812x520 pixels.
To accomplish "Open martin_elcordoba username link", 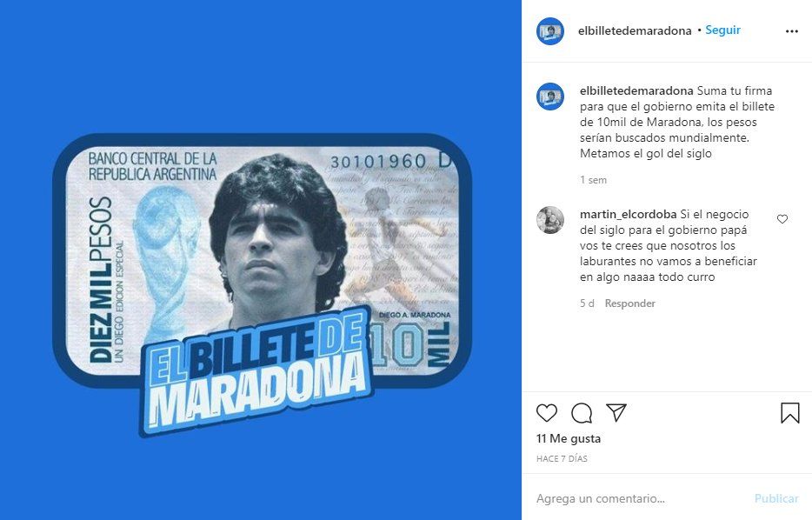I will 629,214.
